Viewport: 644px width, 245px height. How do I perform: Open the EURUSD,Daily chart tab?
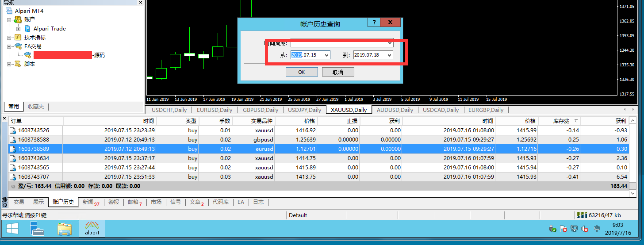[215, 110]
